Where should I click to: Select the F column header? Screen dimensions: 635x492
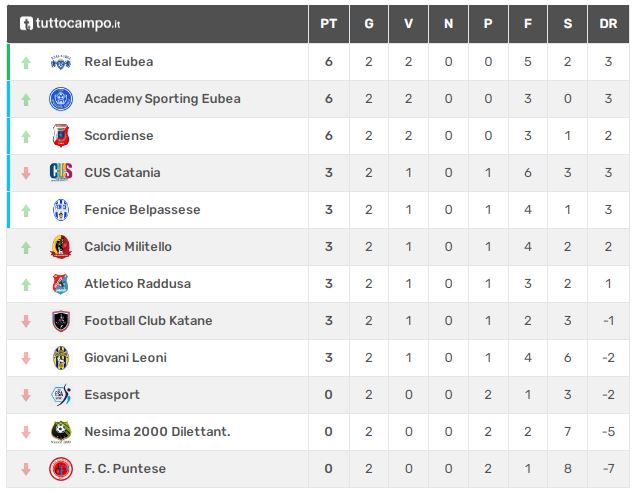pos(528,23)
